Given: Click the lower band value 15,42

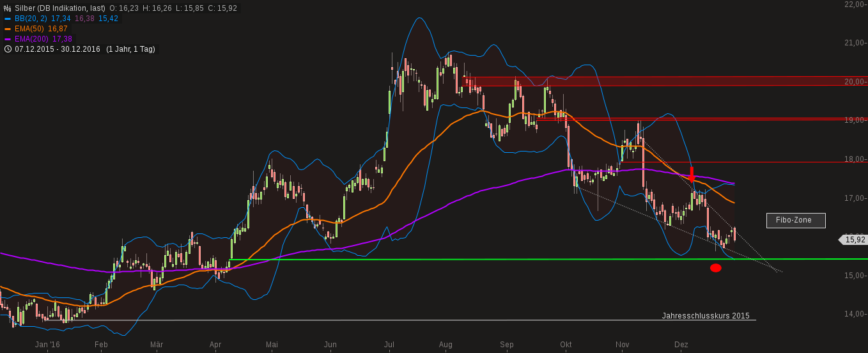Looking at the screenshot, I should [108, 19].
